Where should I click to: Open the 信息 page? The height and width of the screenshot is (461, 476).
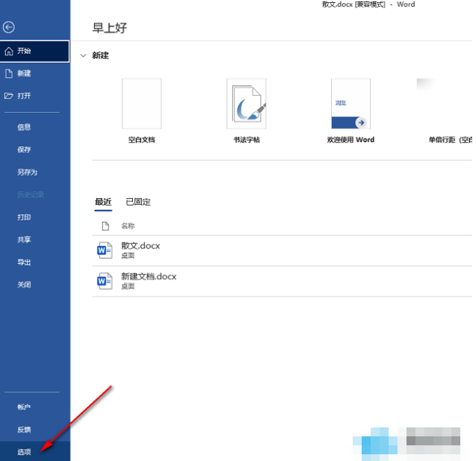pos(24,127)
